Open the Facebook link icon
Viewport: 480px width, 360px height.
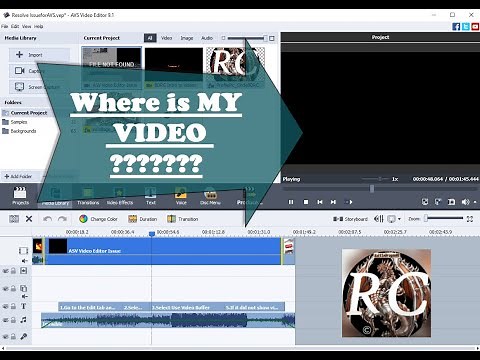pos(456,27)
